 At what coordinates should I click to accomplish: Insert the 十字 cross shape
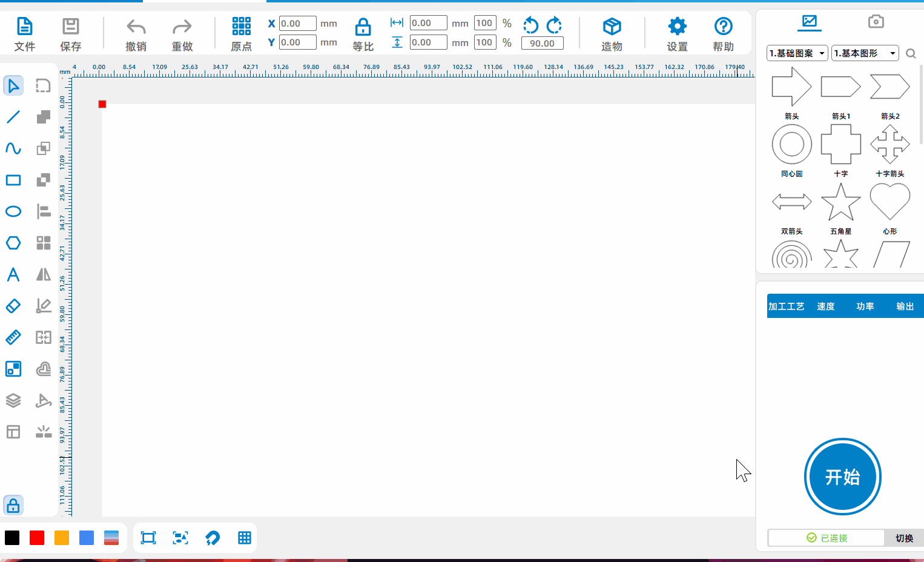tap(840, 144)
